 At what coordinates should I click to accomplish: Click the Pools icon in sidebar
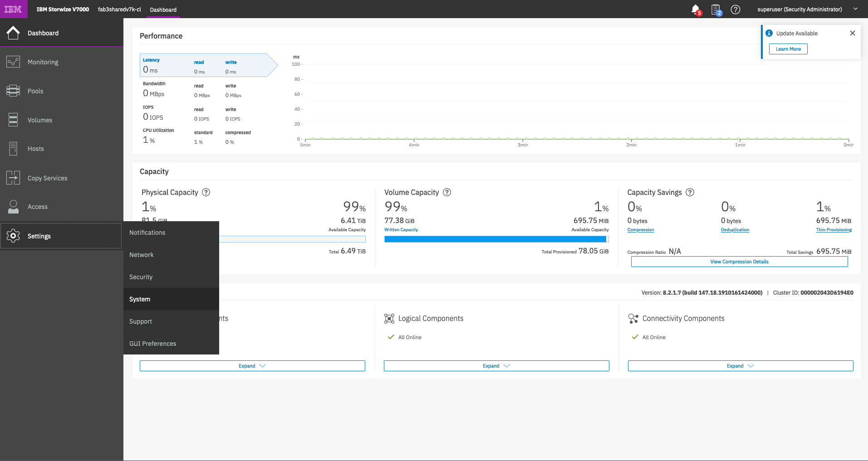(13, 91)
